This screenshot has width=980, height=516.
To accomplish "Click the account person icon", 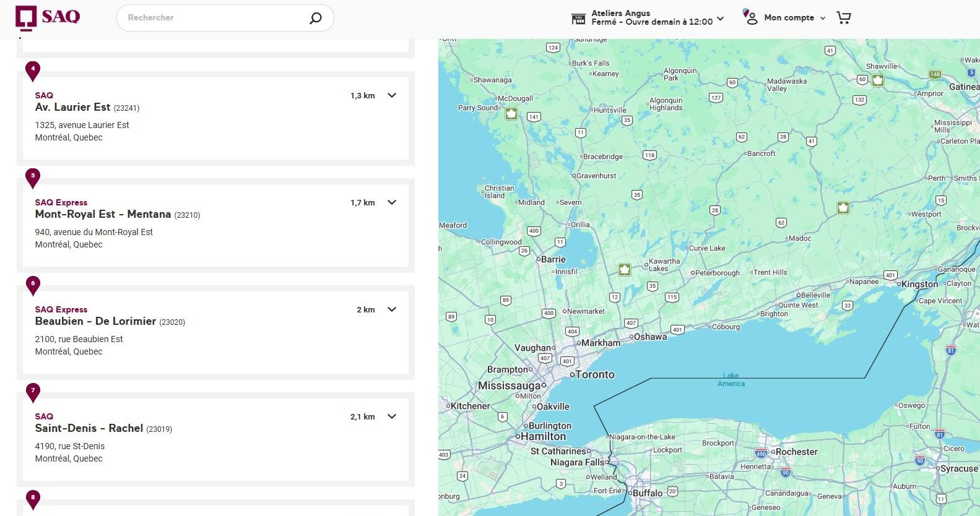I will click(x=750, y=17).
